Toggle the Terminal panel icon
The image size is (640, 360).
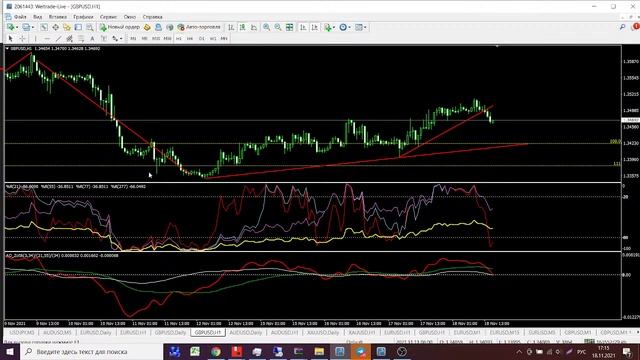click(78, 27)
